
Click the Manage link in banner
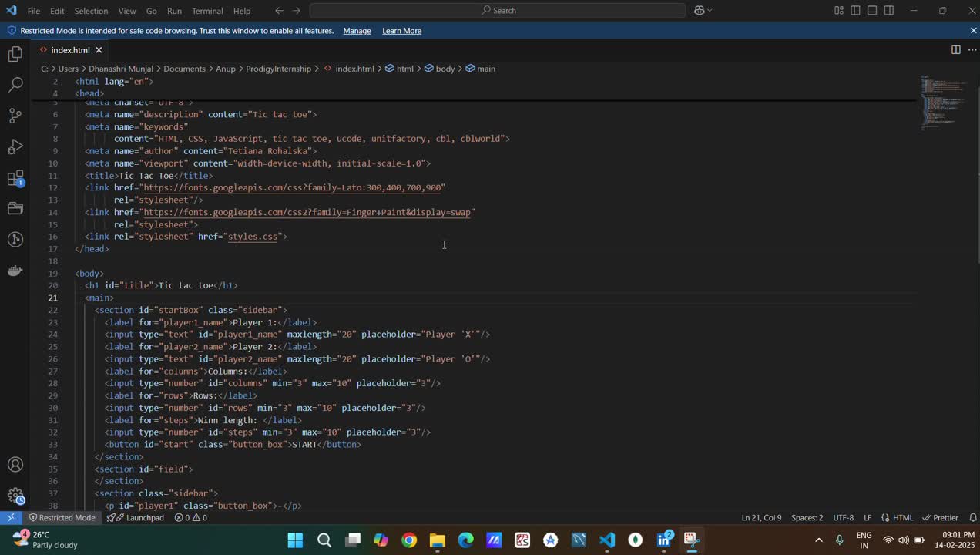click(357, 31)
